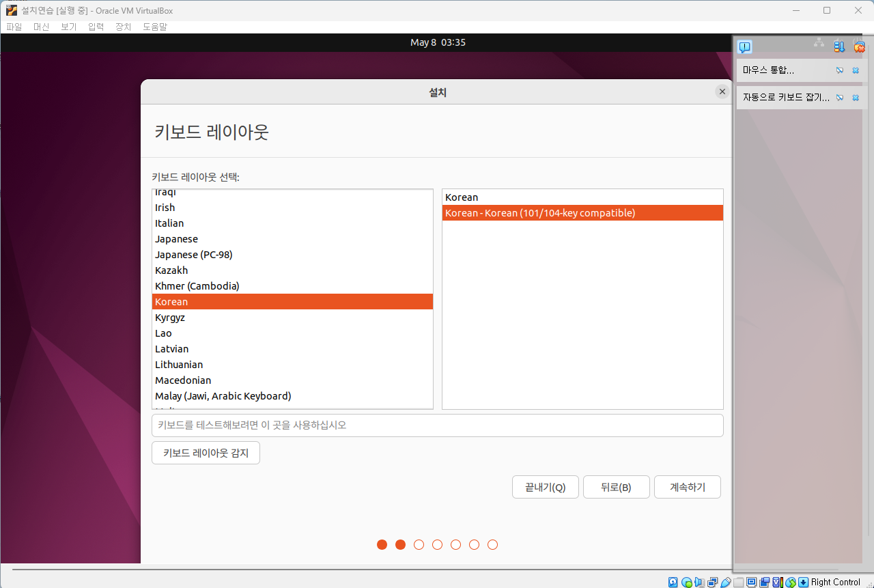Hide details of the 마우스 통합 notification

coord(840,70)
